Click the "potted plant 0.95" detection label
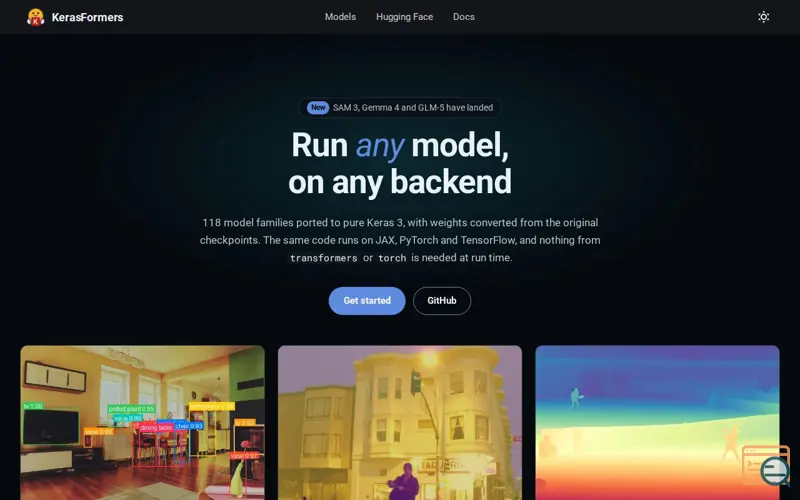The height and width of the screenshot is (500, 800). point(132,409)
